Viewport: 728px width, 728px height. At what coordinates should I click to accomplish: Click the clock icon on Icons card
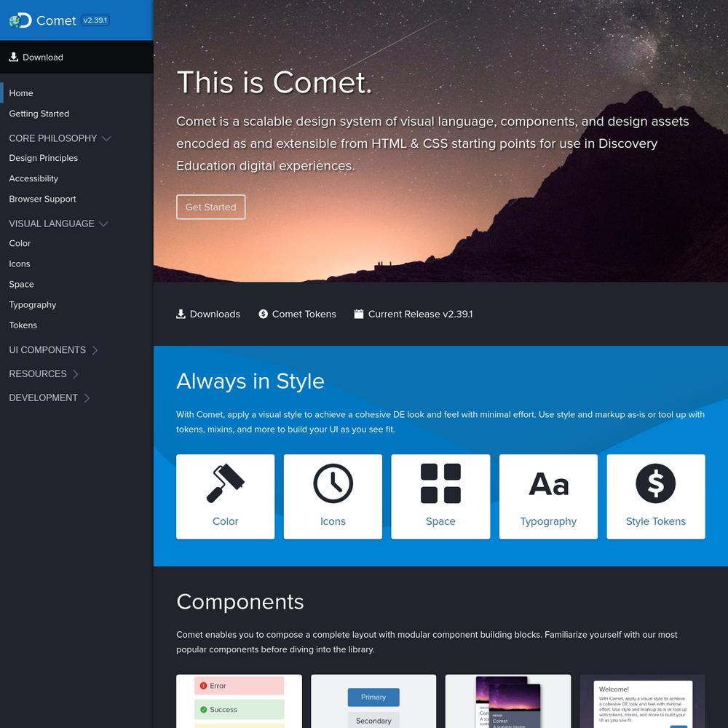pyautogui.click(x=333, y=483)
